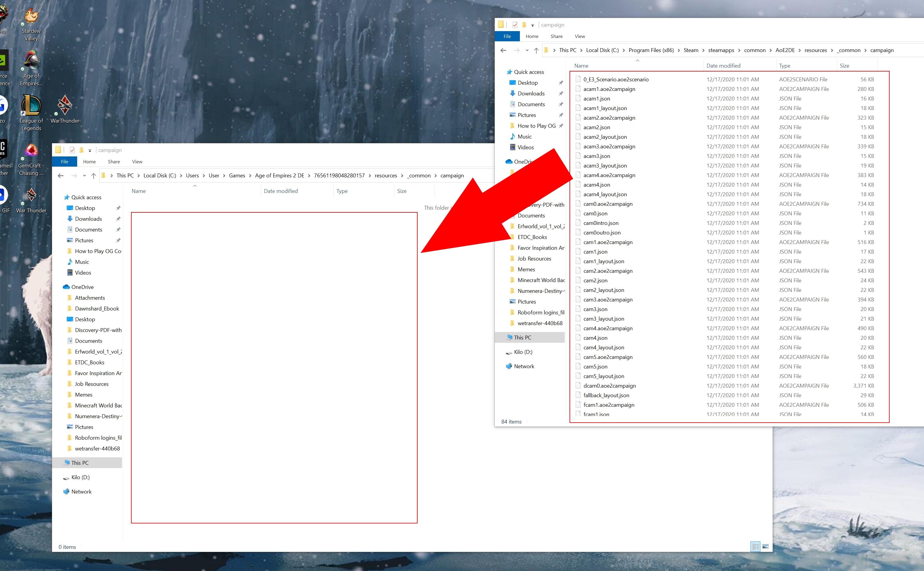Click Steam in the right window breadcrumb
This screenshot has width=924, height=571.
tap(691, 50)
